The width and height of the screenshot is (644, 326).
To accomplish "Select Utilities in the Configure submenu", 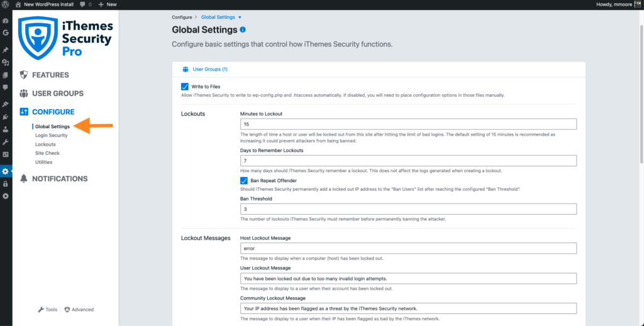I will (x=43, y=162).
